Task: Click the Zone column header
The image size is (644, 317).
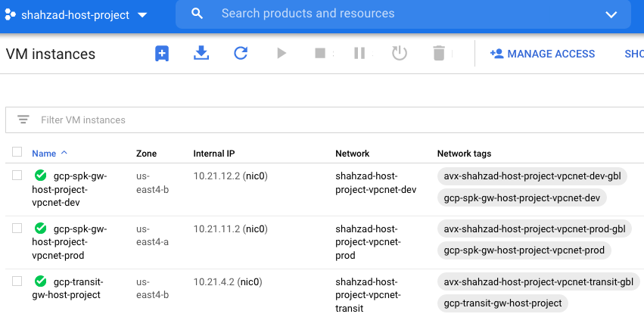Action: click(146, 154)
